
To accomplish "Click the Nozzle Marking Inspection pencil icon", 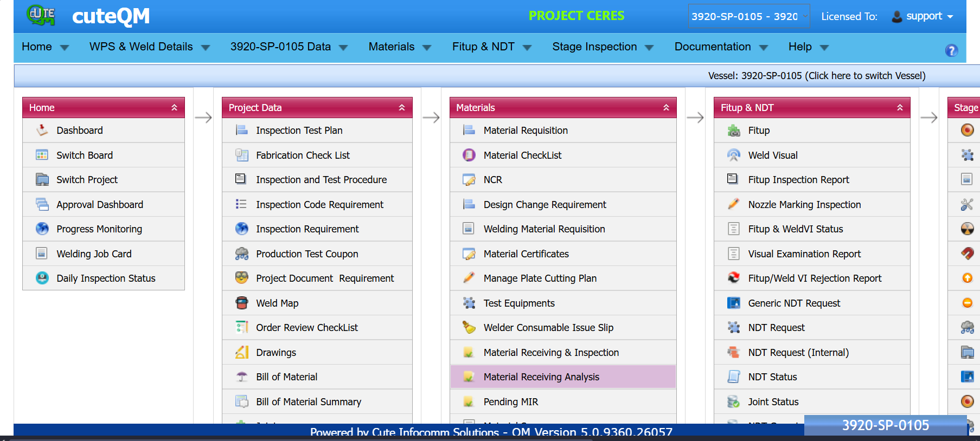I will tap(733, 204).
